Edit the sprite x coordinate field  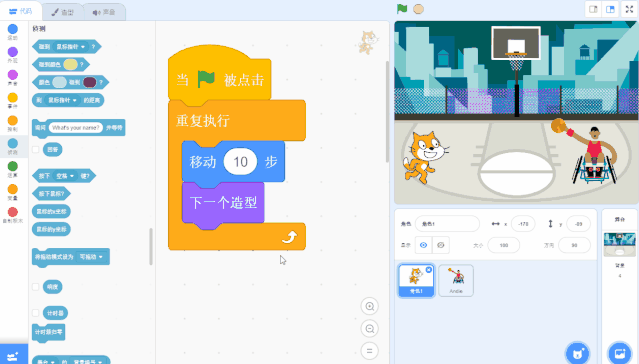pos(523,224)
